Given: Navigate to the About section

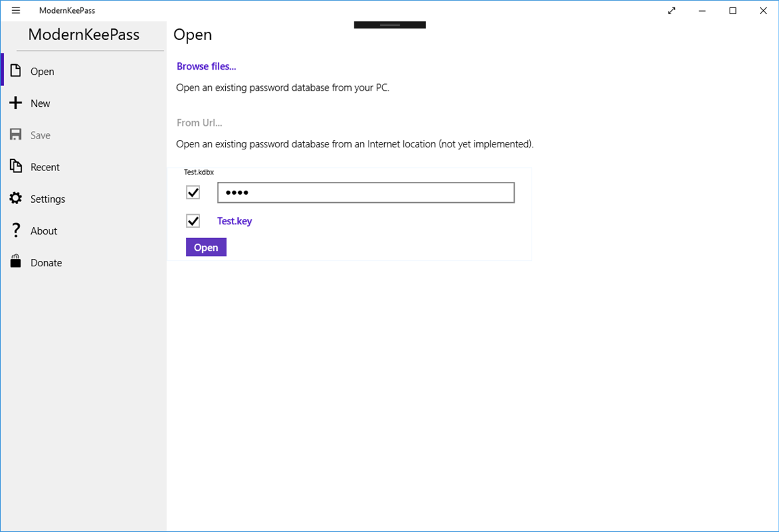Looking at the screenshot, I should [x=44, y=230].
